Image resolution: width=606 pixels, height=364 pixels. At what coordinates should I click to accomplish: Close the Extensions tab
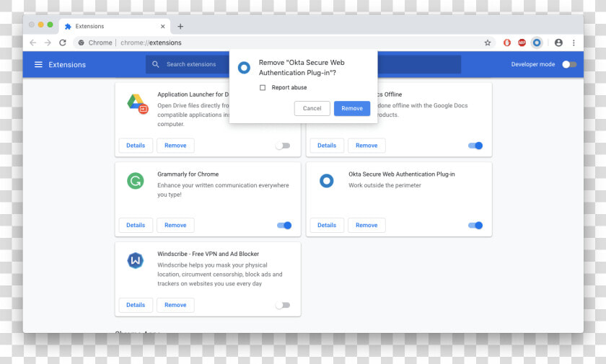tap(163, 26)
